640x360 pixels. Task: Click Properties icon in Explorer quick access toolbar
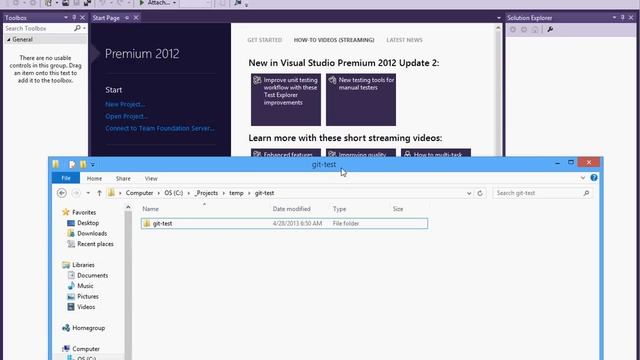tap(72, 164)
